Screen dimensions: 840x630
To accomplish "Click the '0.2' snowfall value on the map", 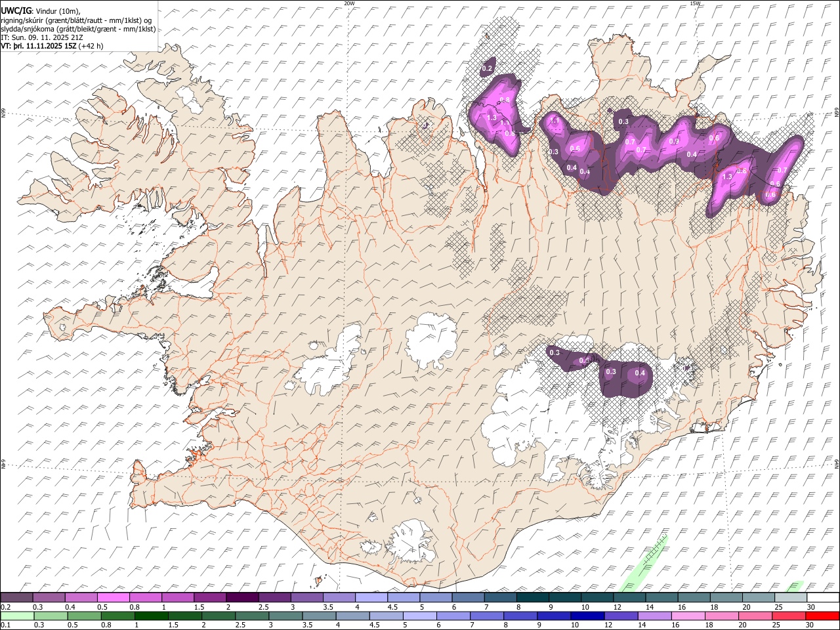I will click(488, 69).
